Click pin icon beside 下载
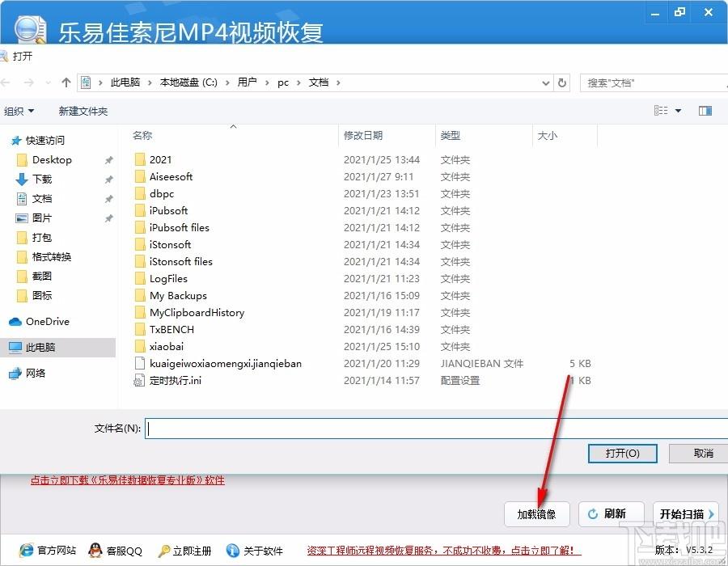This screenshot has height=566, width=728. tap(108, 180)
